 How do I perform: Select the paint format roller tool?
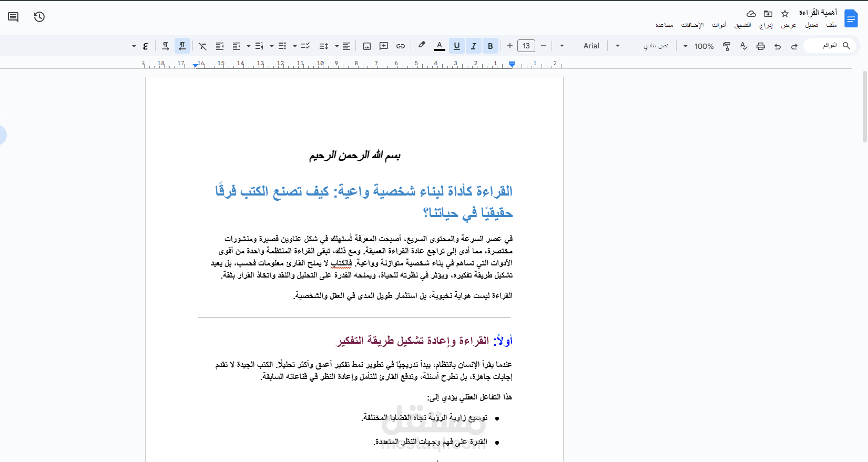tap(727, 46)
